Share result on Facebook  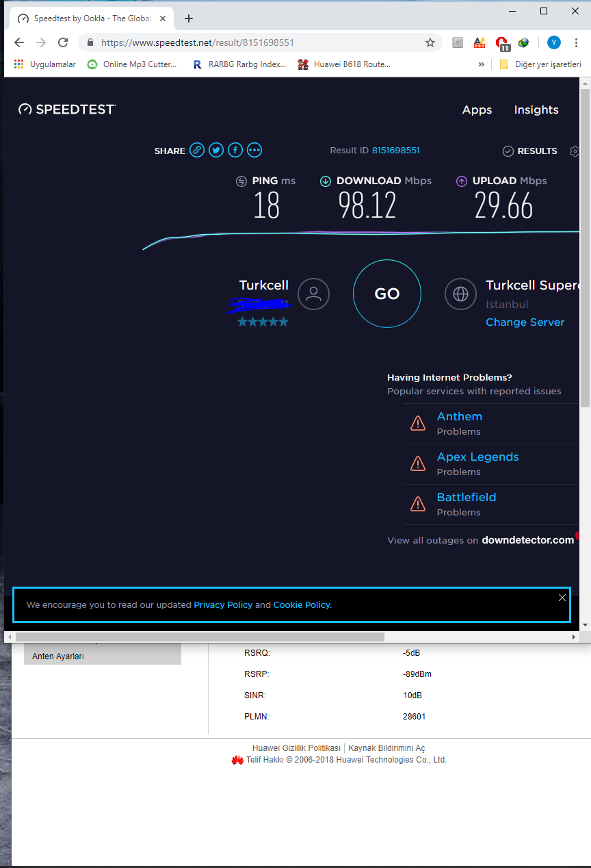tap(235, 150)
